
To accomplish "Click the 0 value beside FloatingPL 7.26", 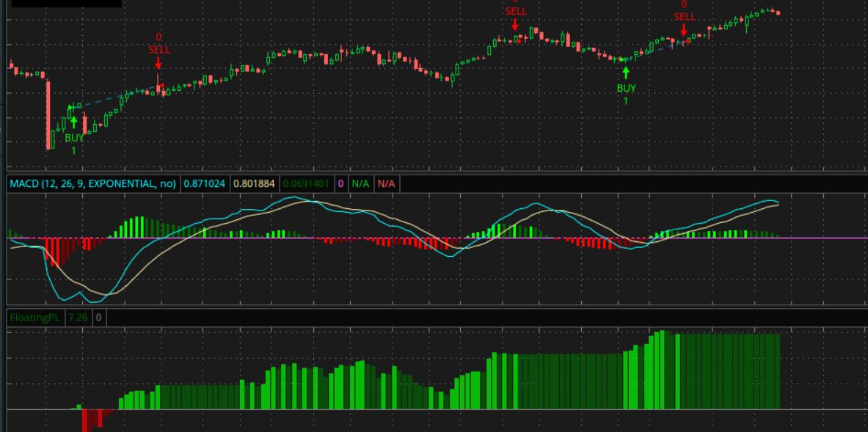I will point(98,318).
